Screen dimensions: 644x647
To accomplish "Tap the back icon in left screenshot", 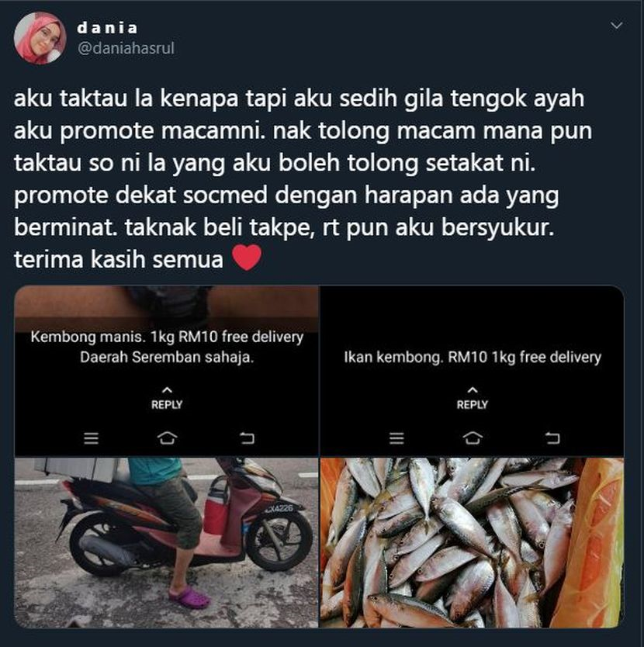I will [x=247, y=438].
